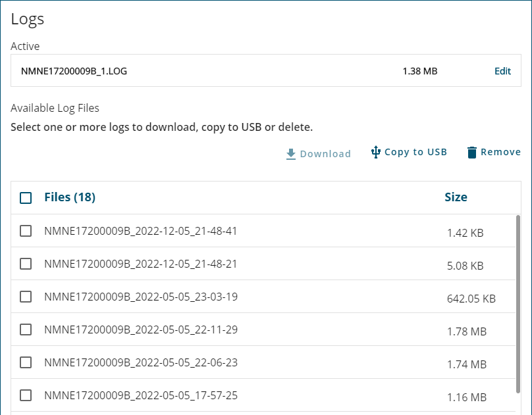
Task: Click the trash can Remove icon
Action: 471,153
